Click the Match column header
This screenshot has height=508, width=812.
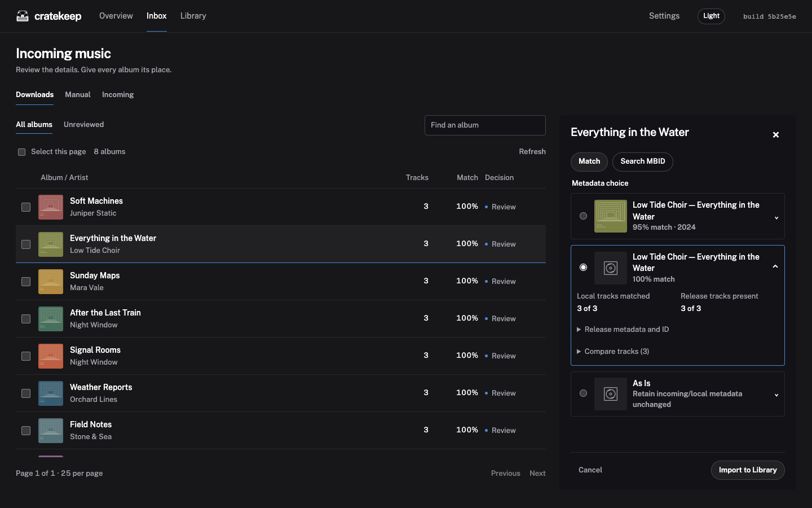[x=467, y=178]
